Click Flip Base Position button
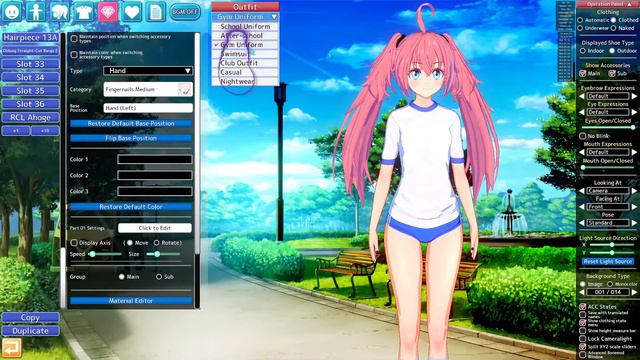640x360 pixels. click(x=131, y=138)
